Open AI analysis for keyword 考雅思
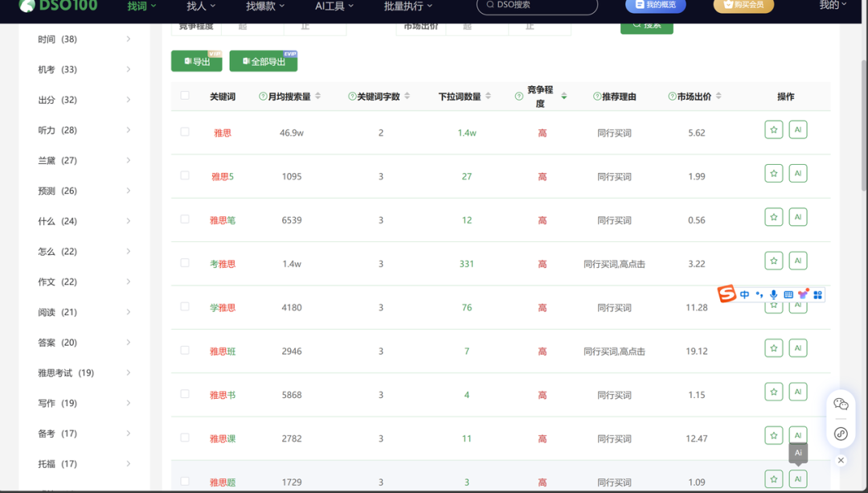This screenshot has height=493, width=868. 797,260
